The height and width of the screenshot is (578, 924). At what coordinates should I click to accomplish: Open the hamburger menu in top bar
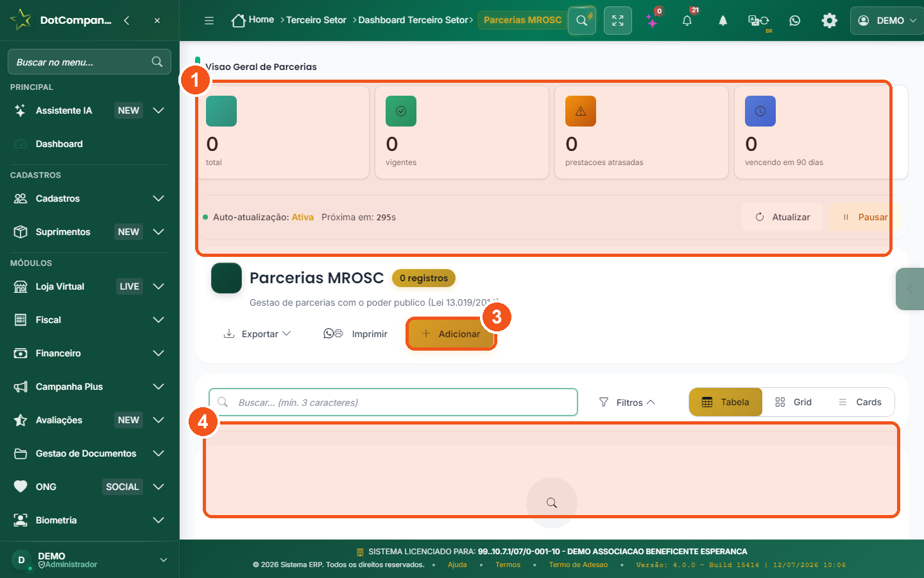click(209, 21)
